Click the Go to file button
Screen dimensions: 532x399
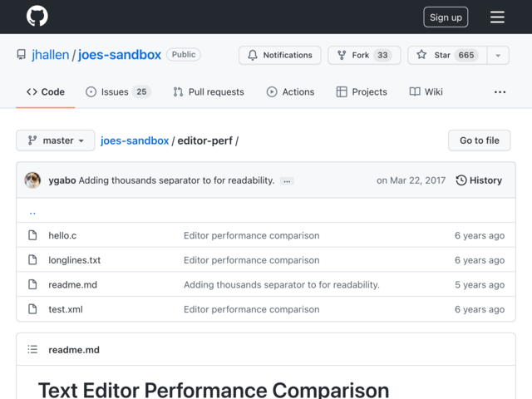click(479, 140)
